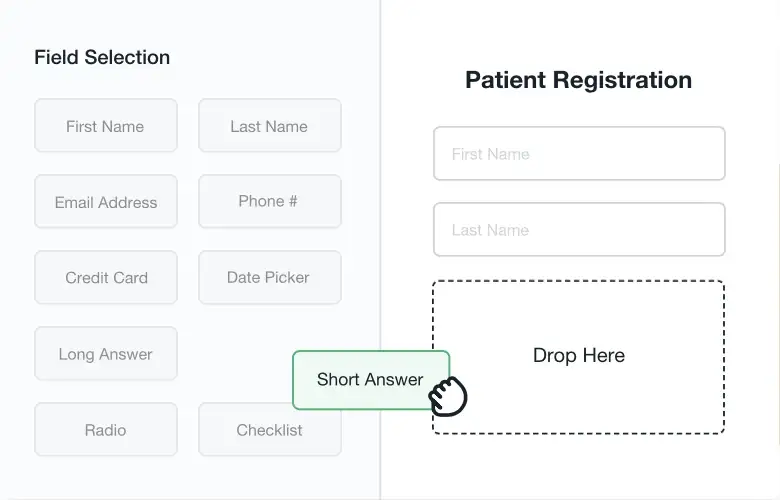This screenshot has width=780, height=500.
Task: Pick the Long Answer field tile
Action: tap(106, 354)
